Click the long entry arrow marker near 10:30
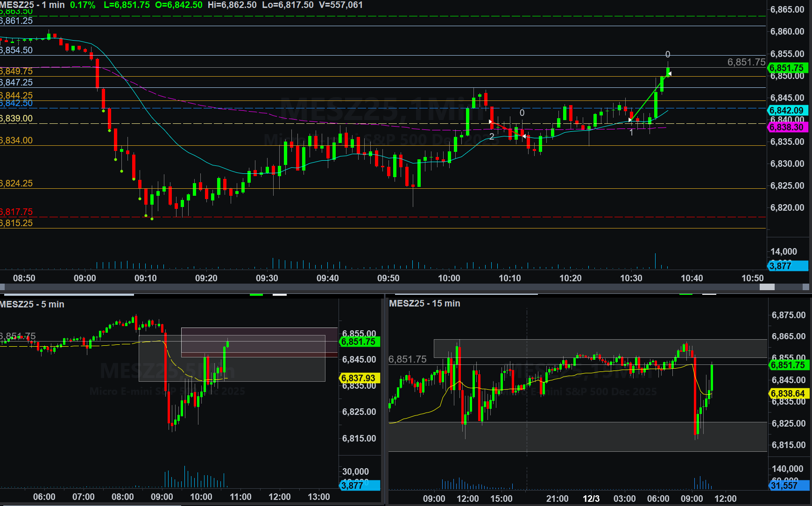812x506 pixels. [630, 120]
